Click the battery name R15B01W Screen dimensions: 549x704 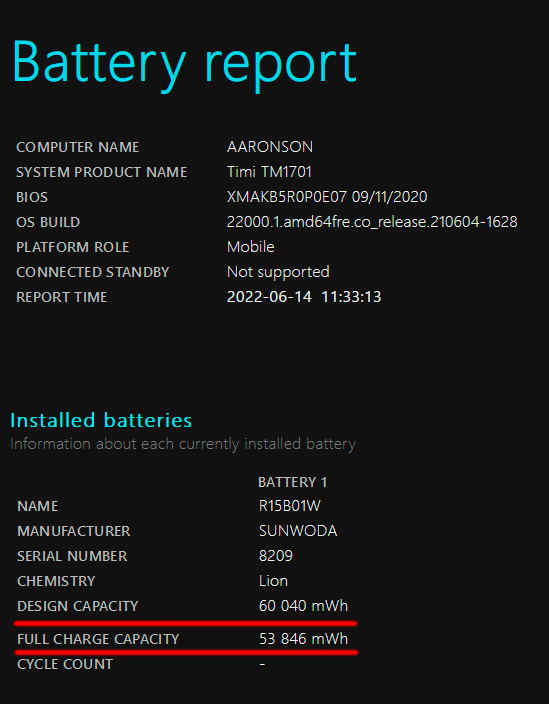[290, 506]
